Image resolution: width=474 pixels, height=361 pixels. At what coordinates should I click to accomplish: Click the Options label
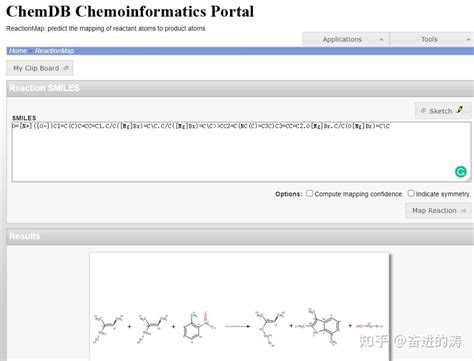point(289,194)
